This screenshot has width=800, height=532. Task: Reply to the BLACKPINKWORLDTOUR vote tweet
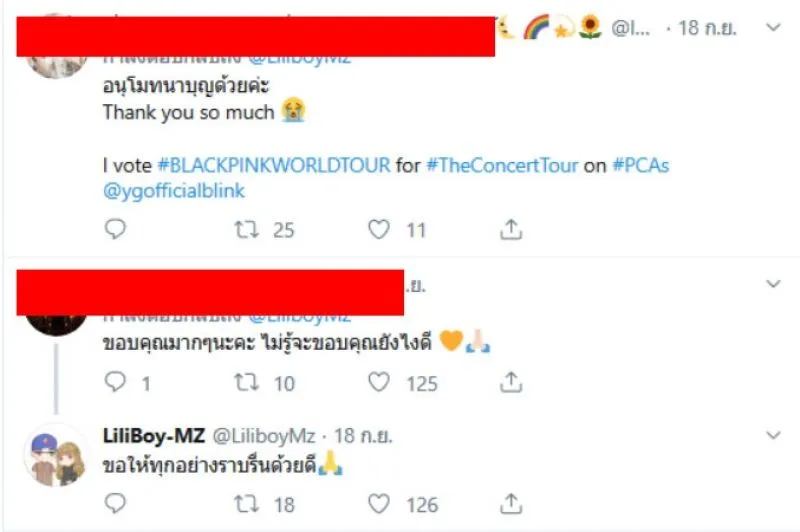116,230
